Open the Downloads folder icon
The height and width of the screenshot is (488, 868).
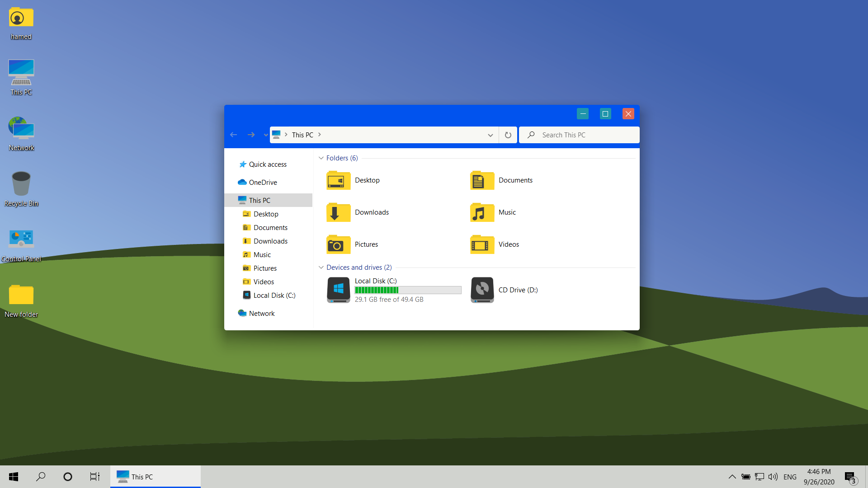[x=338, y=212]
